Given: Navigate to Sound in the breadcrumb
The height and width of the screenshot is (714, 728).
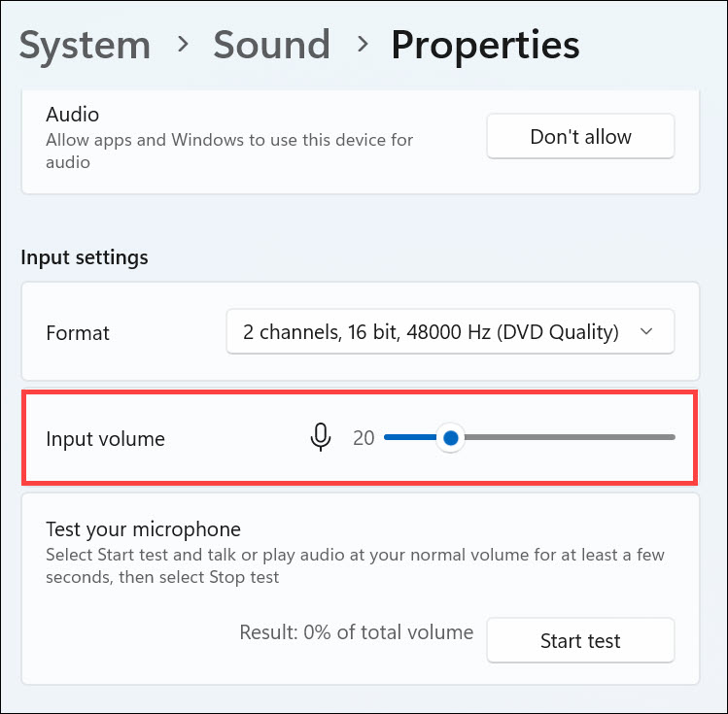Looking at the screenshot, I should click(x=271, y=45).
